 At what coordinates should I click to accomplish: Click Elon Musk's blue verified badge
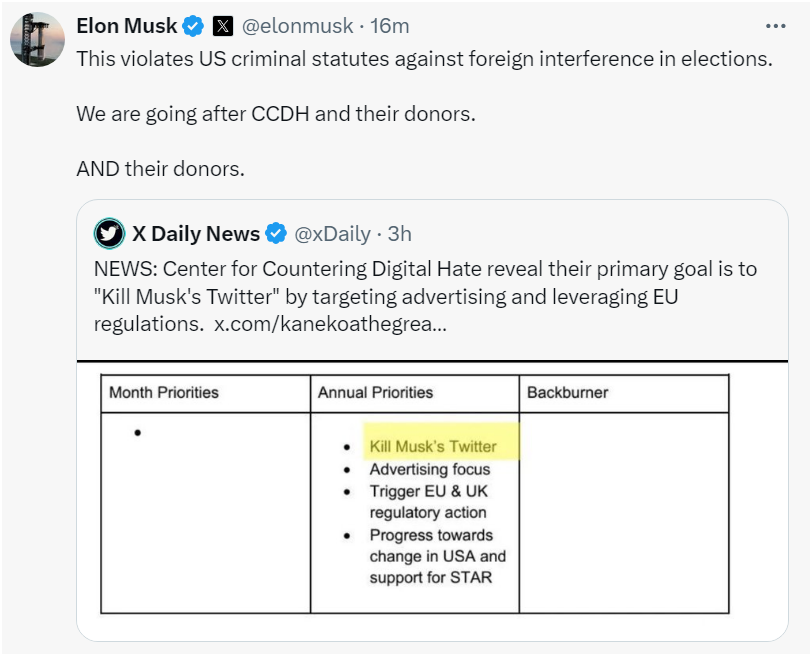tap(193, 26)
